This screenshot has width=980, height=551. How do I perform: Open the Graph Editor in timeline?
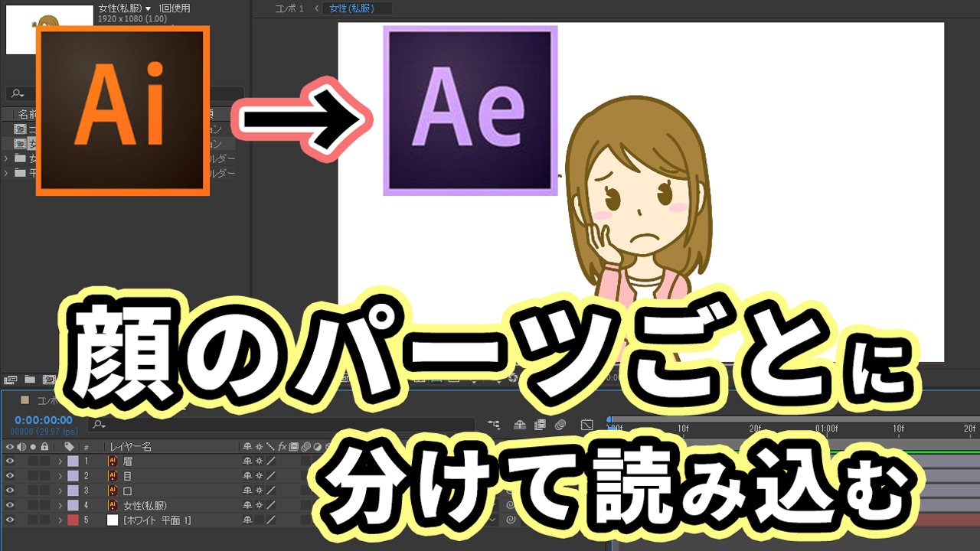[x=586, y=425]
